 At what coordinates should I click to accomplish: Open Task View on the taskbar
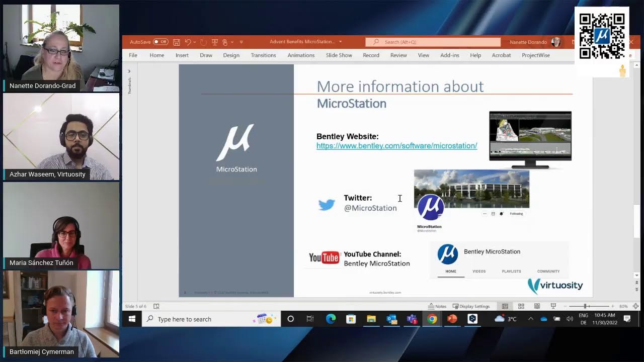pos(310,319)
